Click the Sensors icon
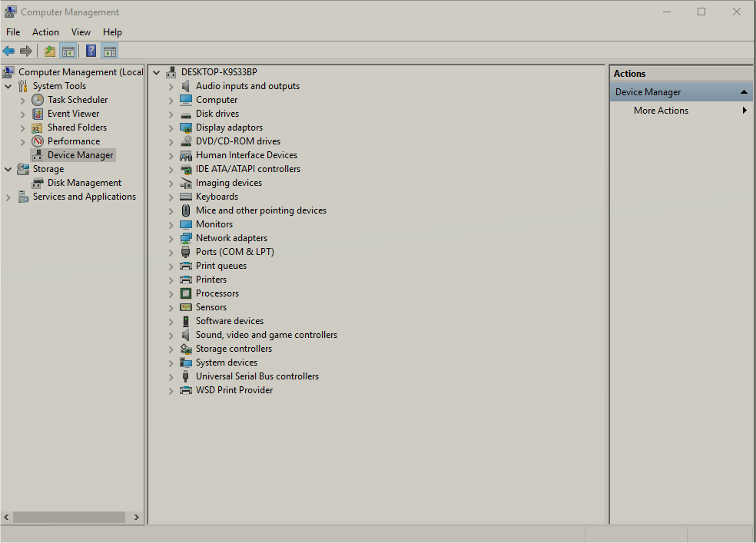The image size is (756, 543). tap(186, 307)
